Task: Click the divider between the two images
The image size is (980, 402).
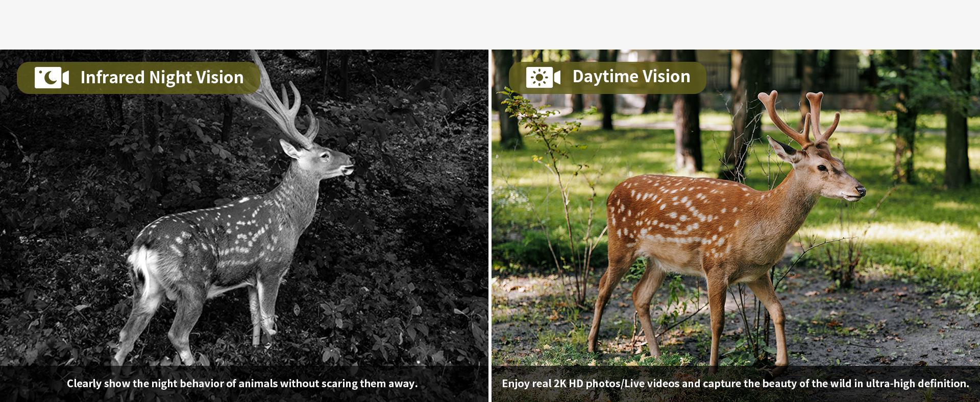Action: [x=490, y=226]
